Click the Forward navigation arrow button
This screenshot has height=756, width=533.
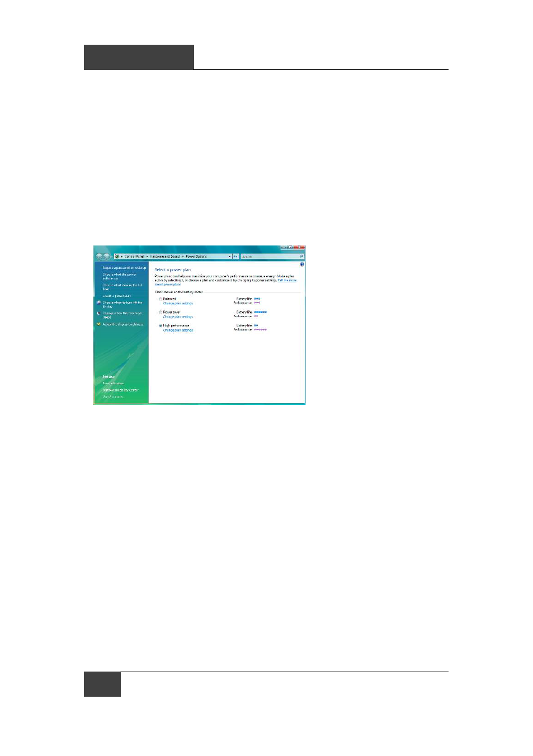point(106,257)
